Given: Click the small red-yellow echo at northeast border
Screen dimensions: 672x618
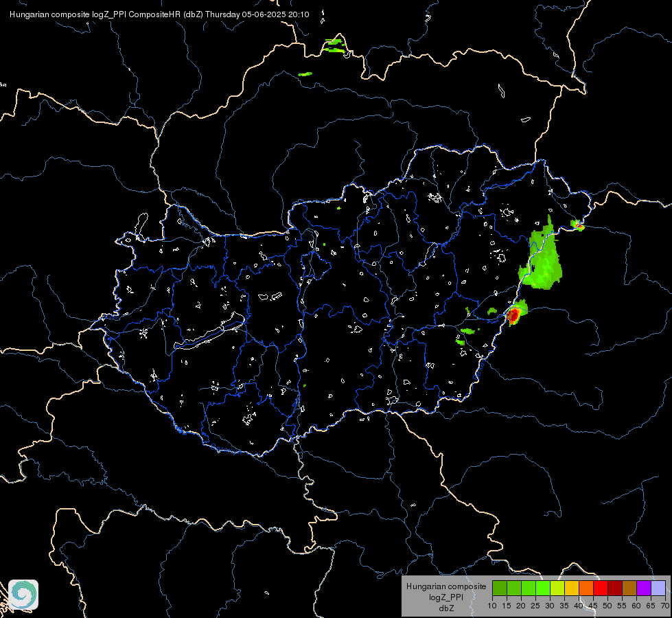Looking at the screenshot, I should tap(577, 225).
